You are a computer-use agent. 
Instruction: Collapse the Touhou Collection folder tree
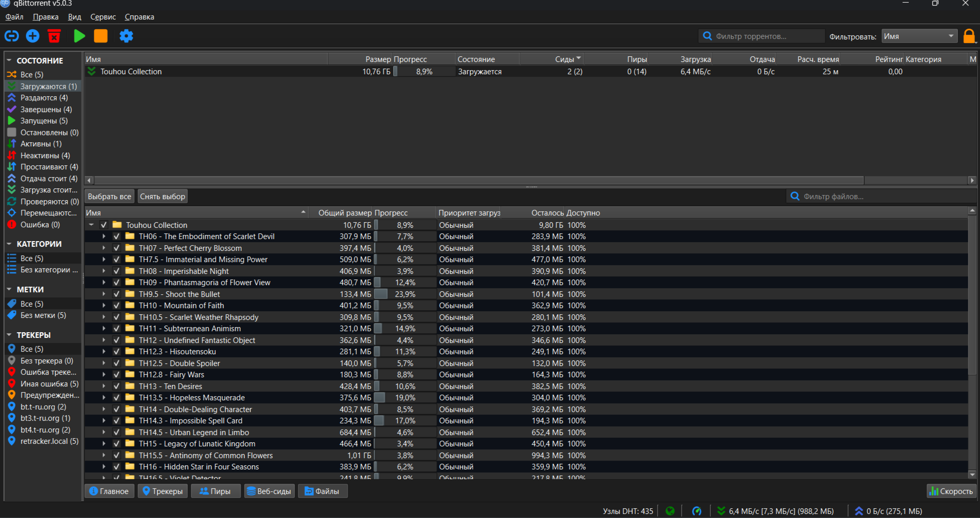tap(91, 225)
